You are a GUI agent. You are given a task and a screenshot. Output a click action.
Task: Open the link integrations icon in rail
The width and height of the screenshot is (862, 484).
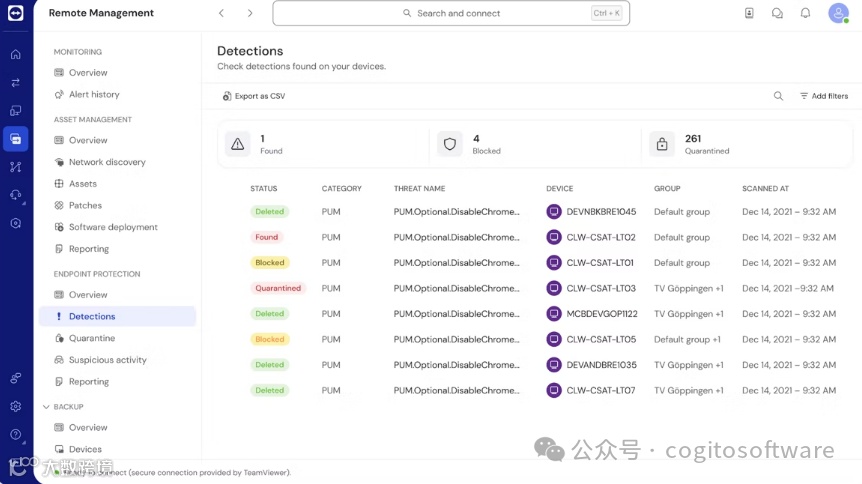pos(15,378)
